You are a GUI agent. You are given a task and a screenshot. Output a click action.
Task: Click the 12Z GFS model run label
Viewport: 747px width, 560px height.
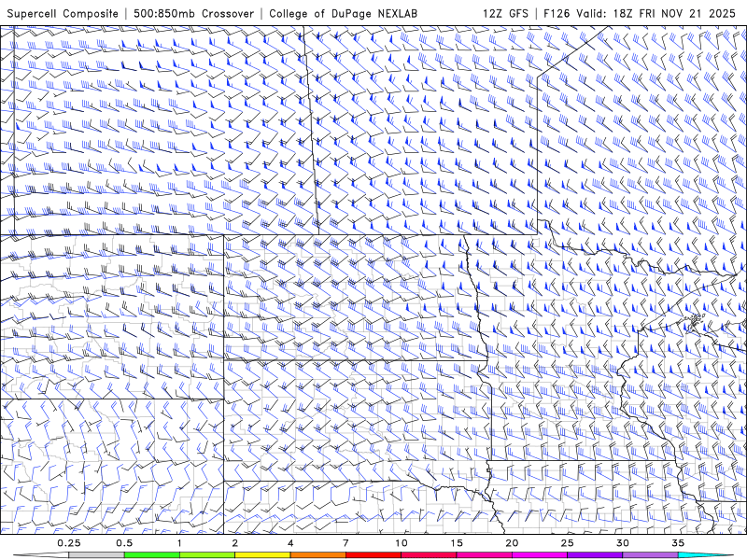[505, 13]
